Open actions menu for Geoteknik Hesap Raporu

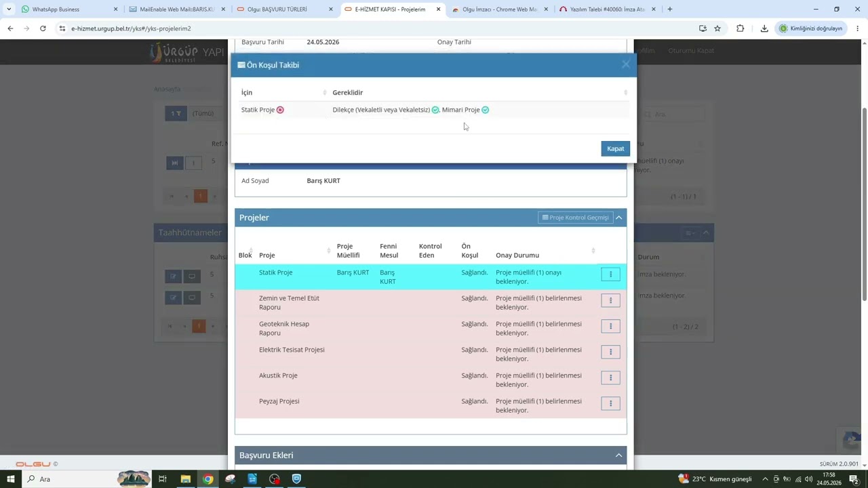[x=610, y=326]
